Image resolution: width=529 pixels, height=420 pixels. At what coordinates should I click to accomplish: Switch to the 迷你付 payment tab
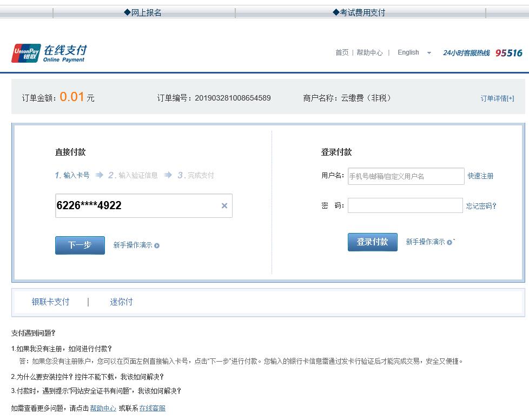[121, 302]
